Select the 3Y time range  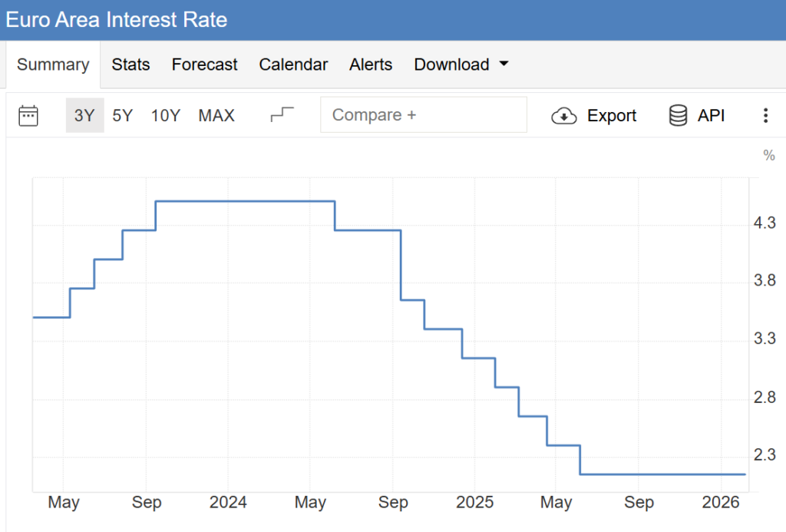click(x=84, y=115)
